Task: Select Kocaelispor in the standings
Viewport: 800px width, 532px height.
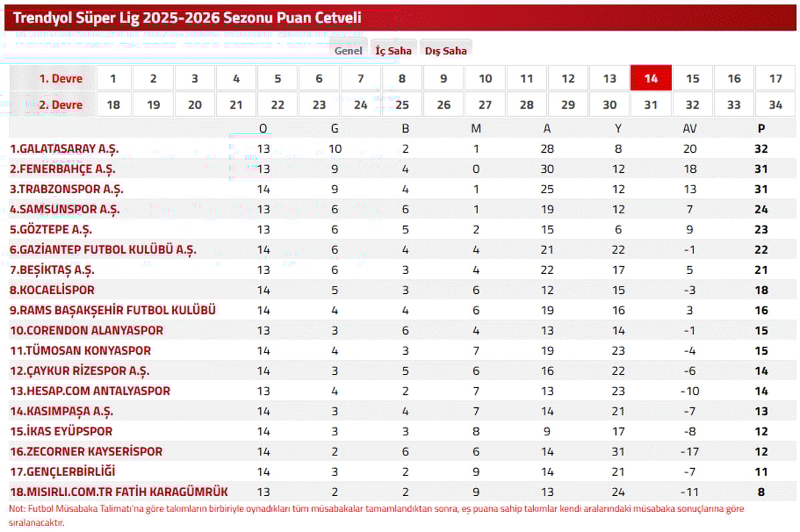Action: pyautogui.click(x=52, y=290)
